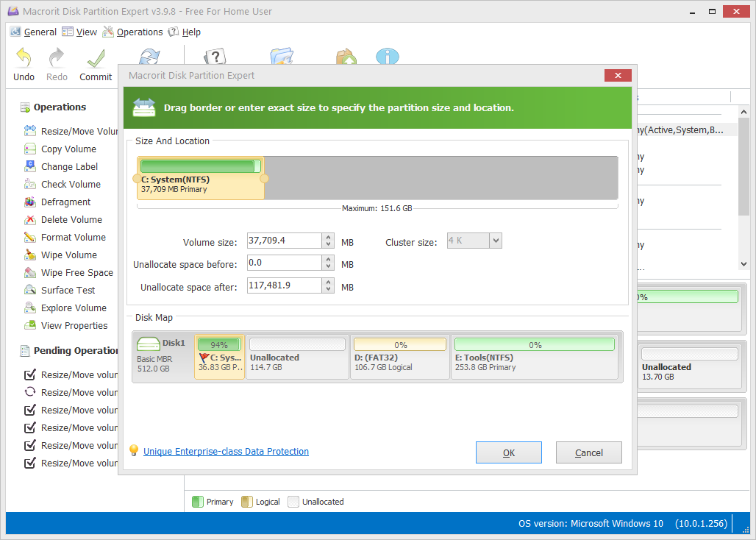Click the Commit checkmark icon
This screenshot has width=756, height=540.
click(96, 58)
